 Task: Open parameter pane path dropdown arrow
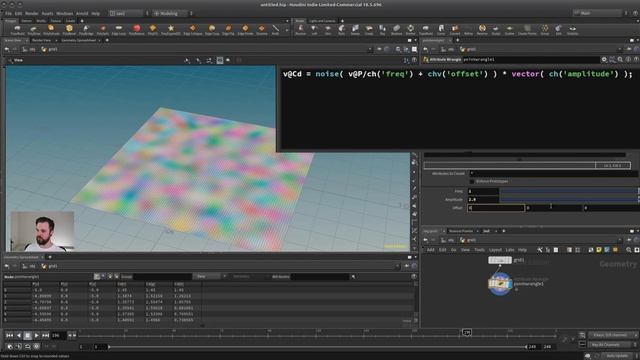tap(619, 49)
